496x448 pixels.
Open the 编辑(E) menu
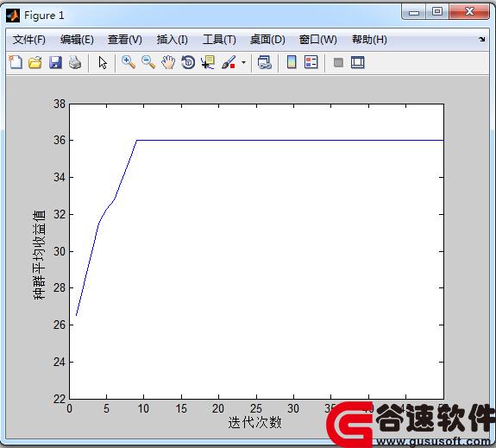tap(77, 40)
